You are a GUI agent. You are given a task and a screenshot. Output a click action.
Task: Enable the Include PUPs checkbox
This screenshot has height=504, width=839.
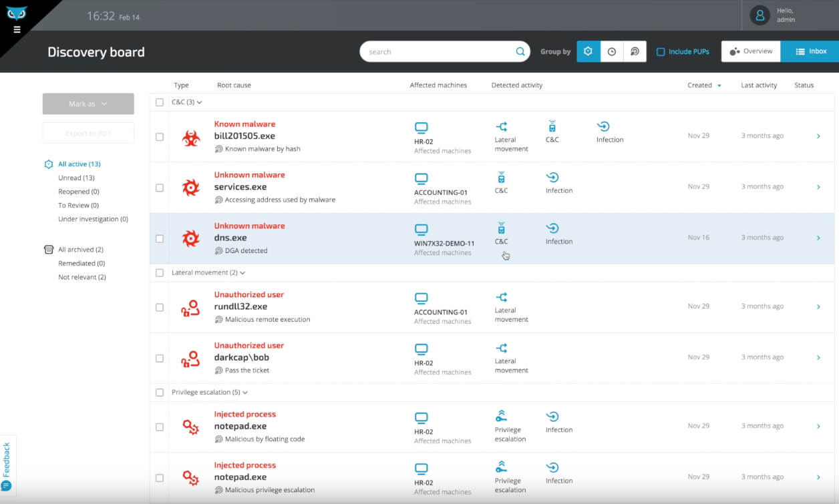pyautogui.click(x=661, y=51)
